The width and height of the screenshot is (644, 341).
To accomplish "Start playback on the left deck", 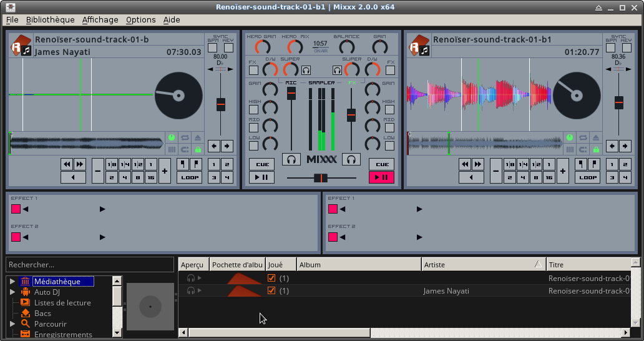I will coord(261,177).
